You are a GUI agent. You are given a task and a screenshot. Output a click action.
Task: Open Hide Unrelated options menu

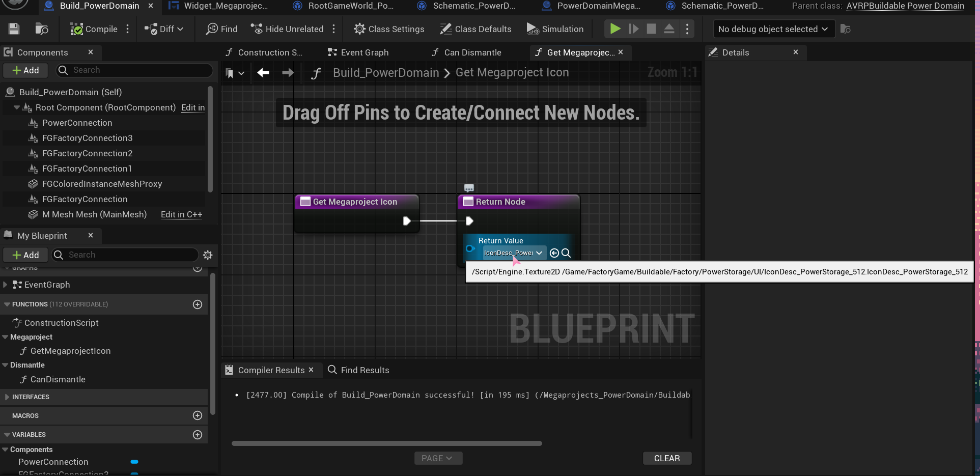(x=334, y=29)
